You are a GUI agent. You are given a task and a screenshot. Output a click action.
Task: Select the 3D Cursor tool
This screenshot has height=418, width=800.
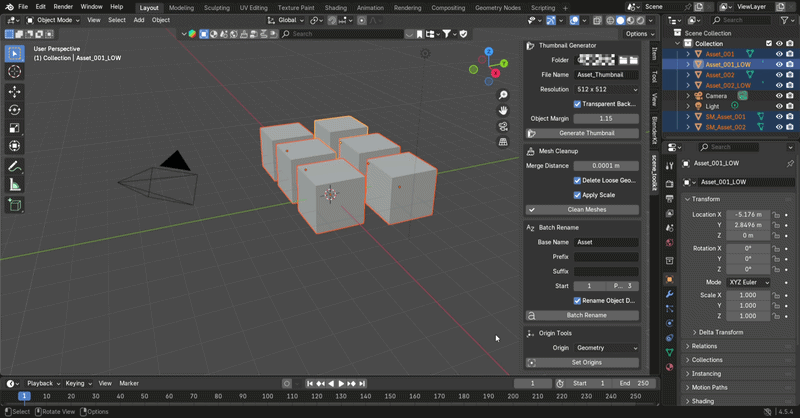(14, 71)
